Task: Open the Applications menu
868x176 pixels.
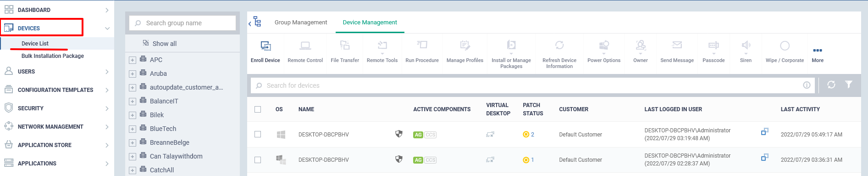Action: [57, 163]
